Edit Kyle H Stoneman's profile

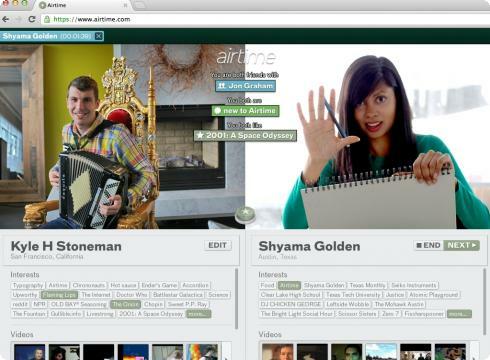(x=218, y=245)
